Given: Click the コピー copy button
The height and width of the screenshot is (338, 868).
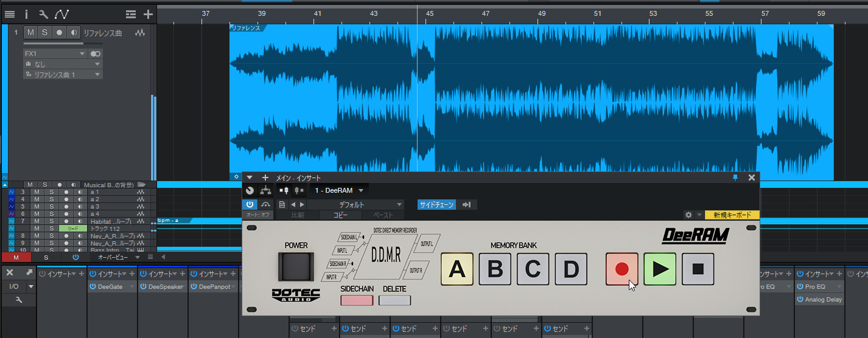Looking at the screenshot, I should coord(341,215).
